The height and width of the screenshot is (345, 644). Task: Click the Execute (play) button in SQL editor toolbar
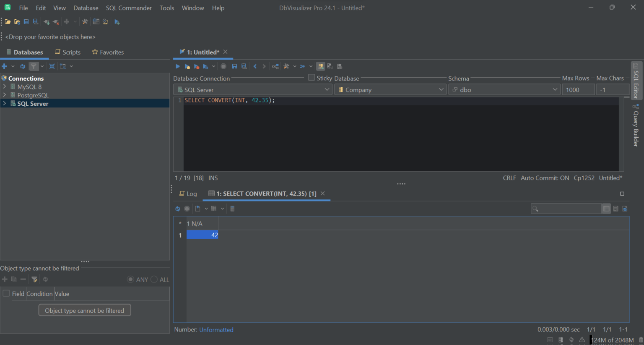point(177,66)
